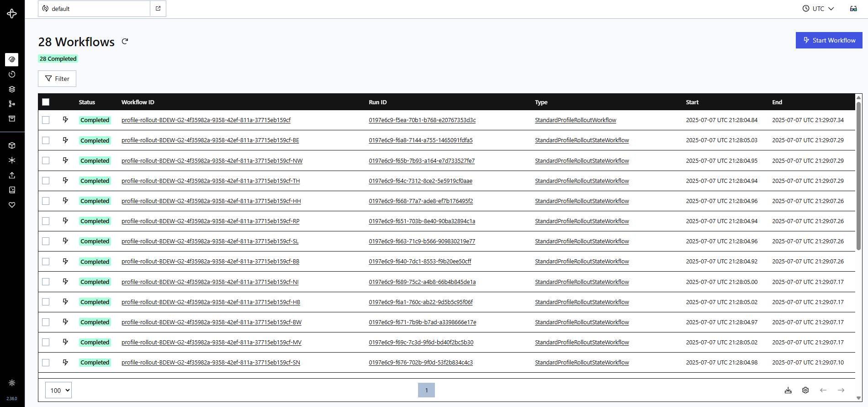
Task: Click the Archive box icon in sidebar
Action: point(12,118)
